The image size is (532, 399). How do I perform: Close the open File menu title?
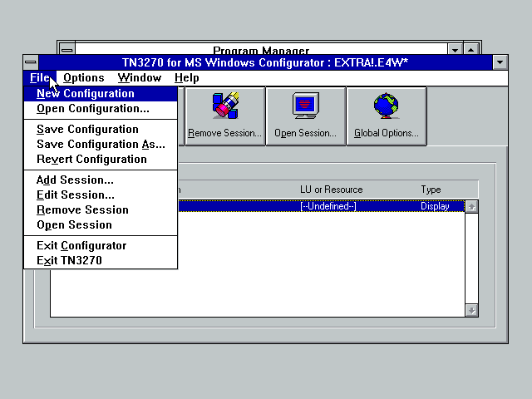(40, 78)
